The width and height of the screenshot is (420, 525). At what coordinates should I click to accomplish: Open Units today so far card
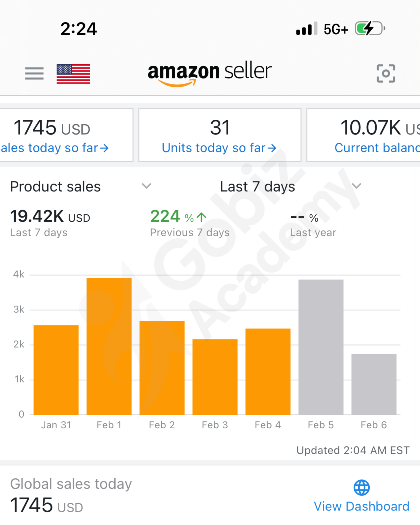[x=220, y=135]
